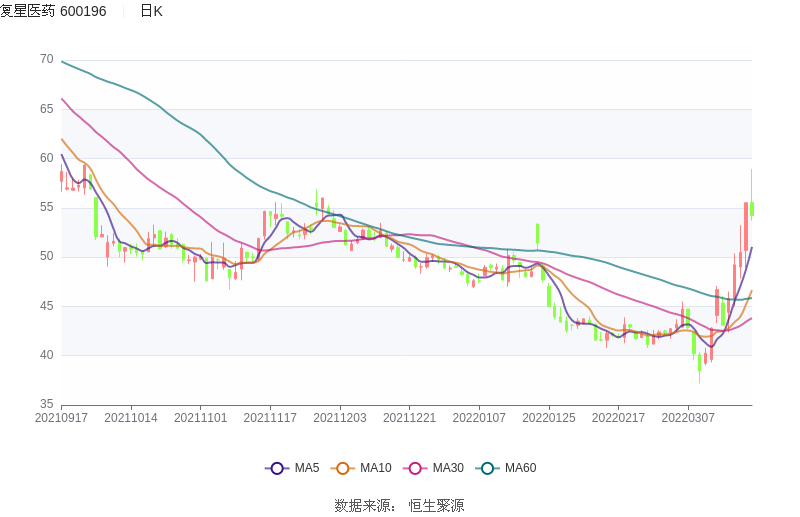The height and width of the screenshot is (517, 800).
Task: Hide the MA60 line via its label
Action: tap(520, 468)
